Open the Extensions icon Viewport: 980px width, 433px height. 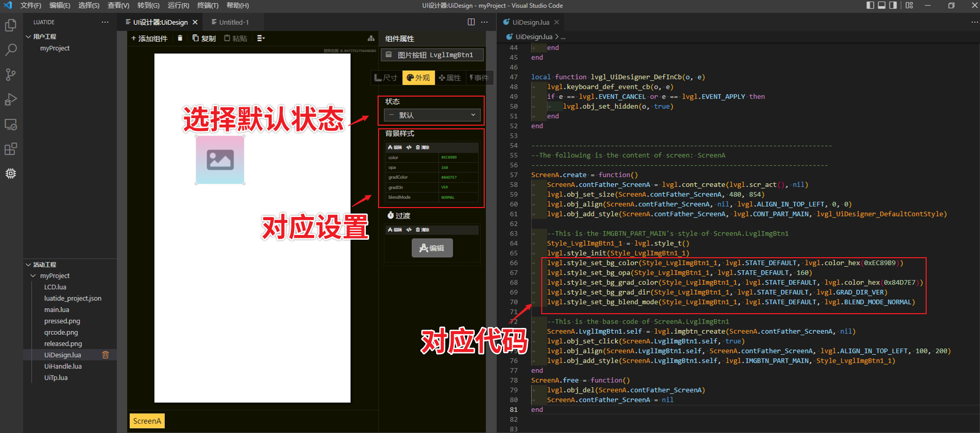(x=11, y=149)
